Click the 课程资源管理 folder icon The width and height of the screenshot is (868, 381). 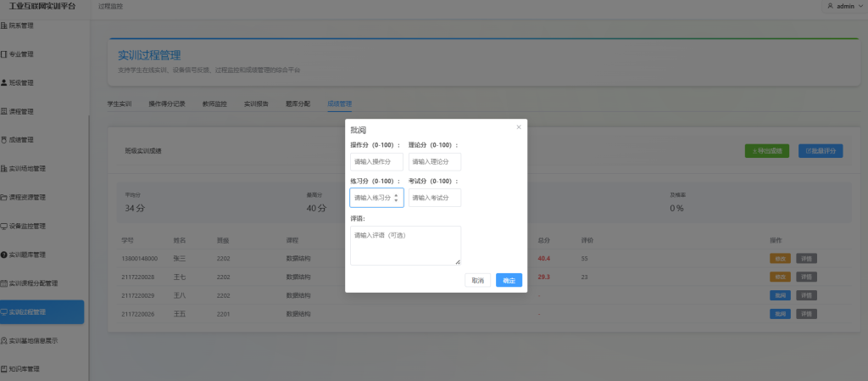point(4,198)
